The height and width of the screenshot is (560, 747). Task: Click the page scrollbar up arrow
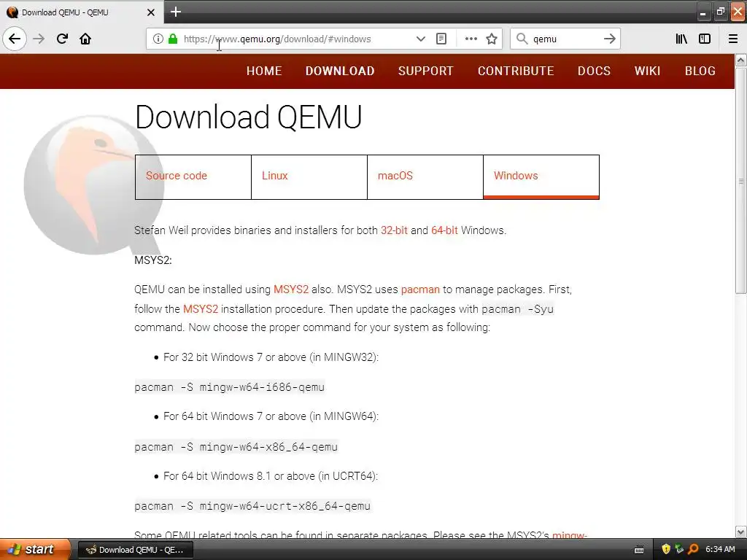click(x=741, y=60)
